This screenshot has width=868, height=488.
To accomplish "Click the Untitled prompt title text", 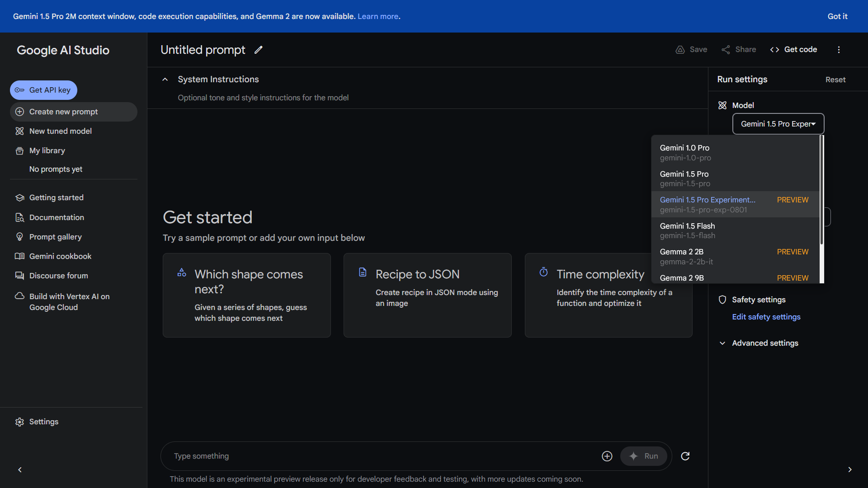I will click(x=203, y=50).
